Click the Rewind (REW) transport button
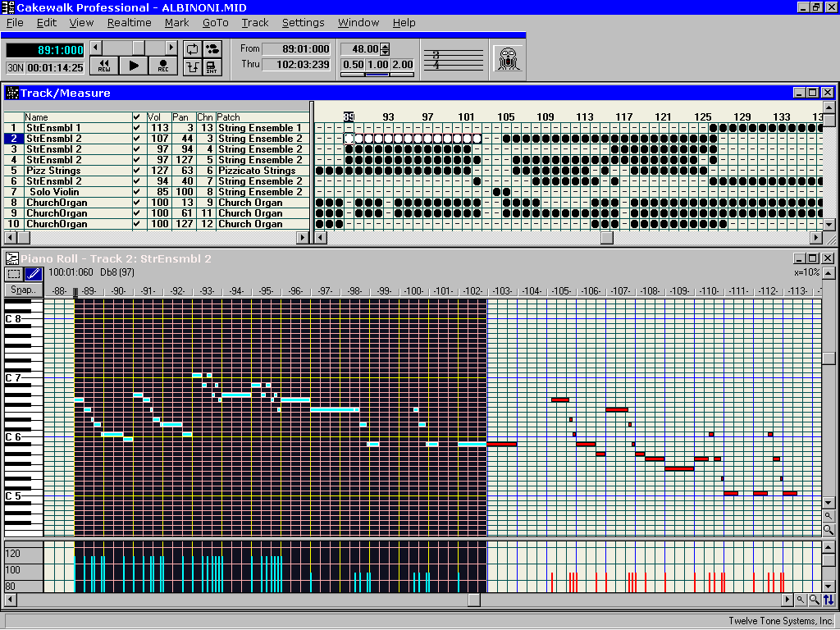This screenshot has height=630, width=840. 104,66
